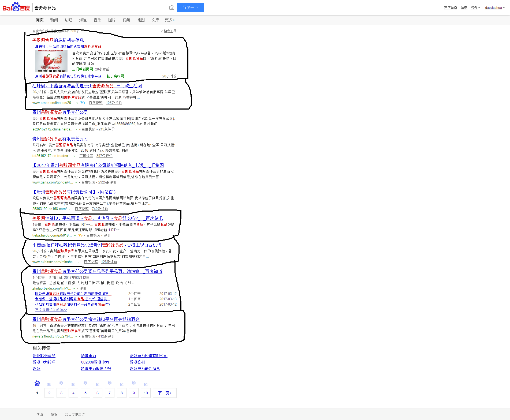
Task: Switch to the 地图 tab
Action: 141,20
